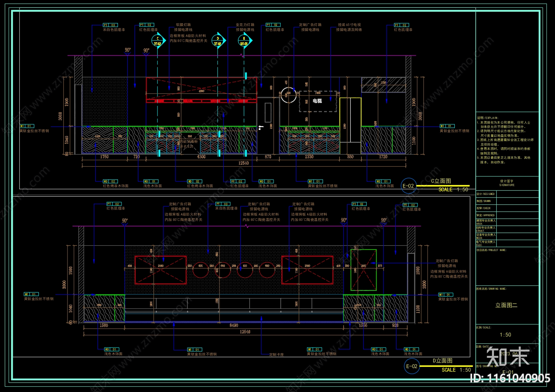Click the 12540 overall dimension in C elevation
This screenshot has width=555, height=392.
(x=243, y=163)
